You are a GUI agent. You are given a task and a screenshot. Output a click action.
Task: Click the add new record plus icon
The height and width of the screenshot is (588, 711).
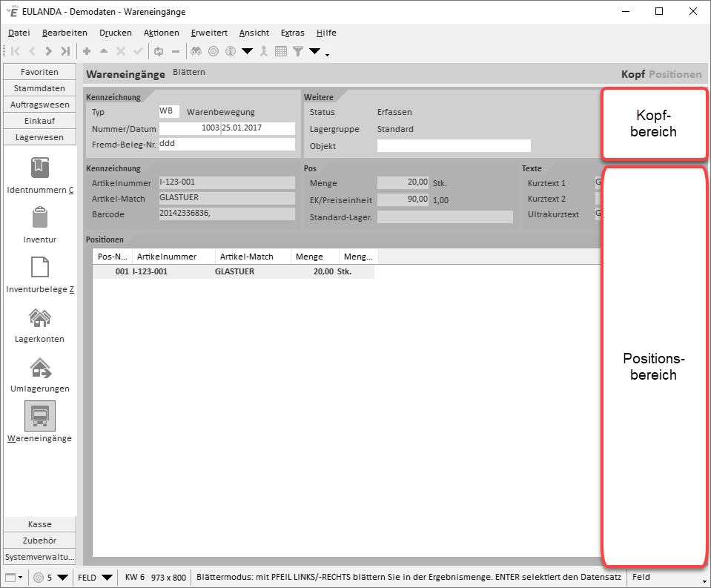click(x=87, y=51)
